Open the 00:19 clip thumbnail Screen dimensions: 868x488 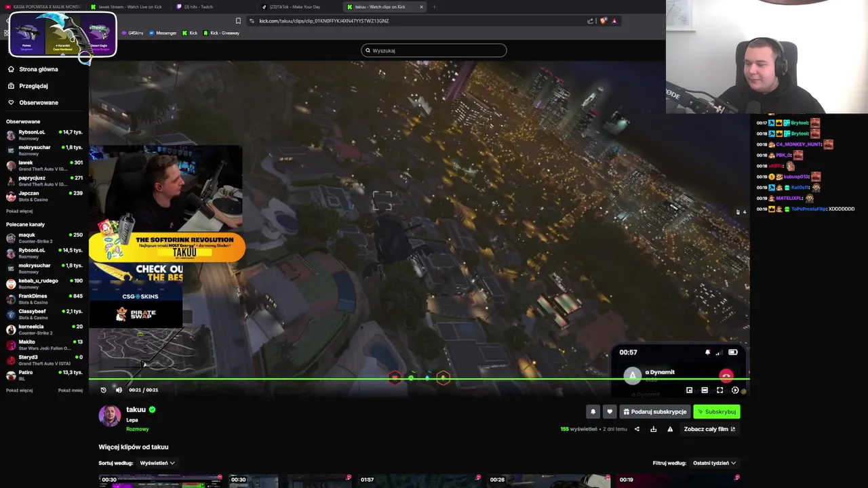click(x=678, y=481)
